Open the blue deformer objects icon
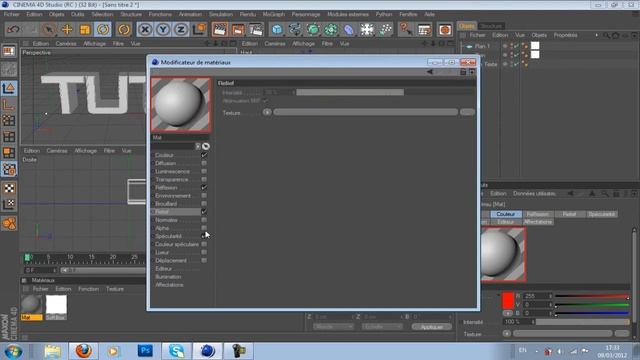The height and width of the screenshot is (360, 640). pos(349,29)
